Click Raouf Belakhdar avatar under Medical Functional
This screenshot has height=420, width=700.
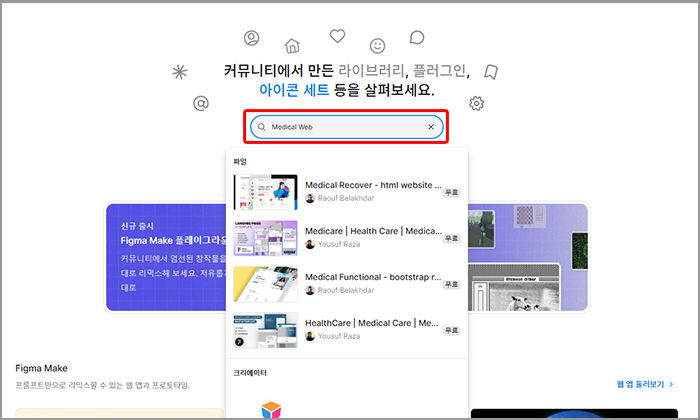[310, 290]
